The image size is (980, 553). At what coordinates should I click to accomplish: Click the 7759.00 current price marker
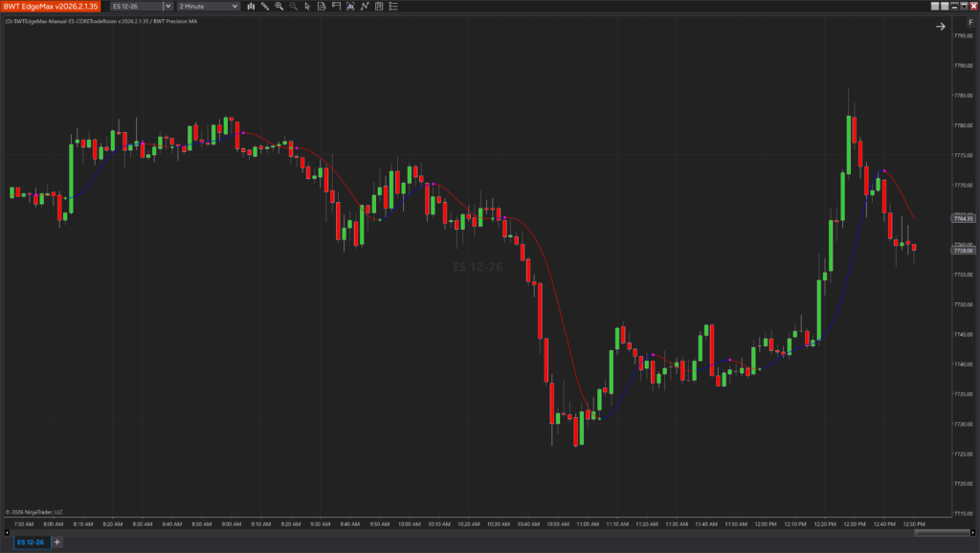click(x=963, y=251)
